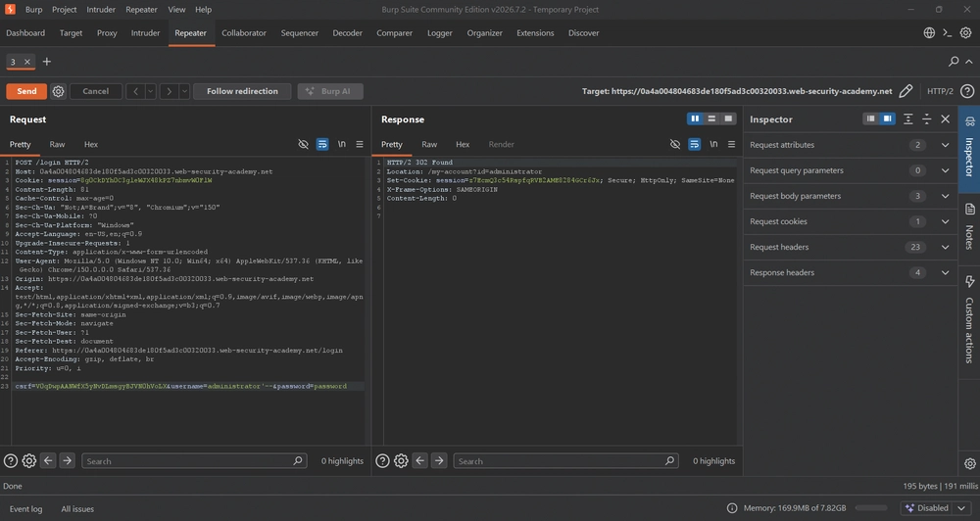The width and height of the screenshot is (980, 521).
Task: Open Burp AI button
Action: pyautogui.click(x=330, y=91)
